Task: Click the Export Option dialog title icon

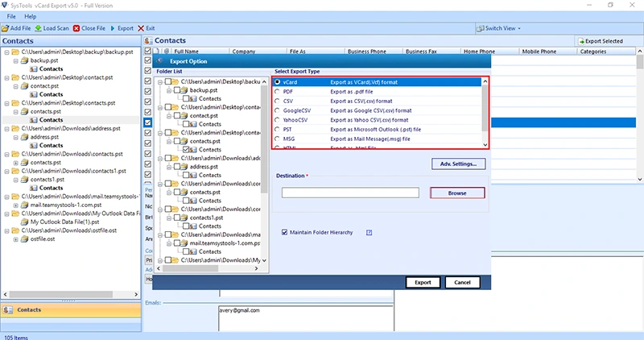Action: [x=159, y=61]
